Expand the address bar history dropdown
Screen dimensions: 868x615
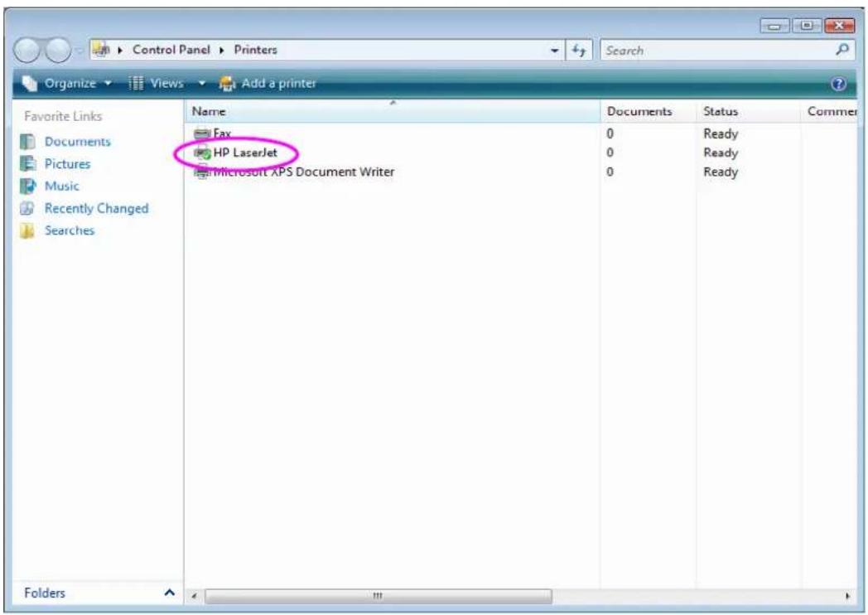click(x=554, y=51)
